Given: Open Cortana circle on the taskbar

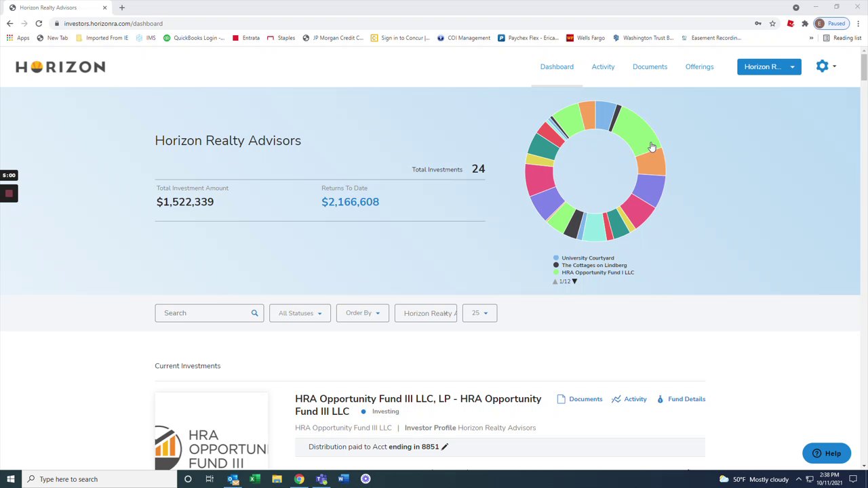Looking at the screenshot, I should pos(188,479).
